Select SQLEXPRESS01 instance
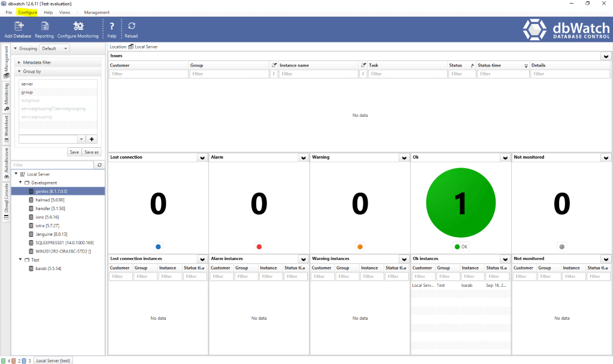Screen dimensions: 613x364 (65, 243)
